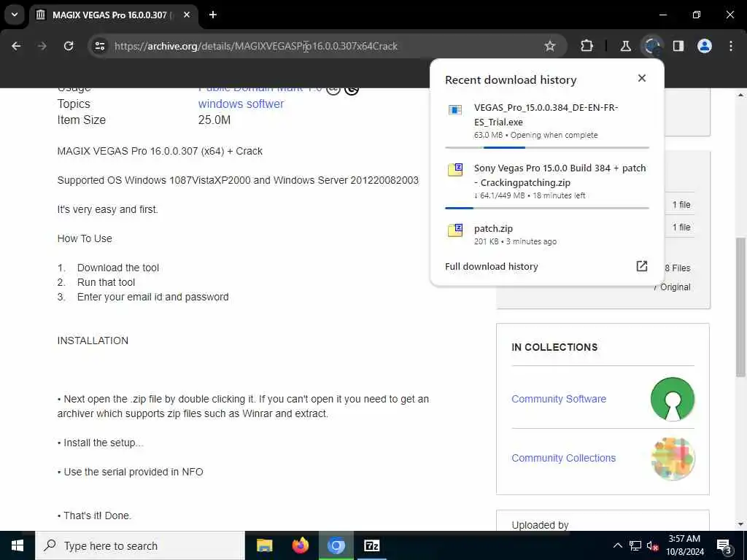Open VEGAS_Pro_15 Trial.exe download entry
The image size is (747, 560).
pyautogui.click(x=547, y=122)
